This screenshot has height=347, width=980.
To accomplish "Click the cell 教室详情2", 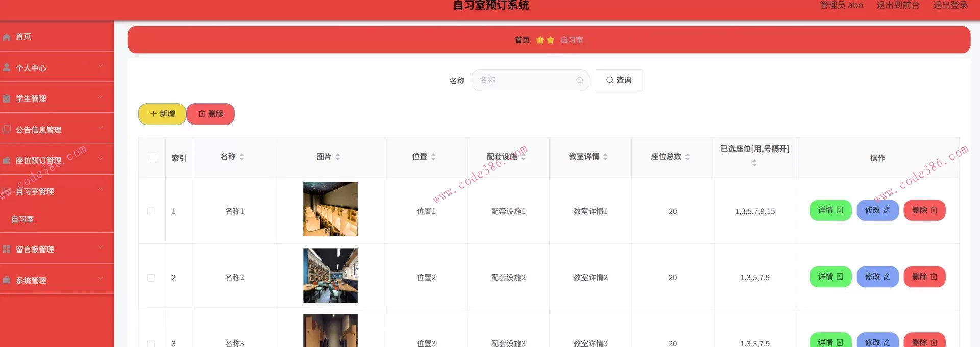I will click(x=591, y=278).
